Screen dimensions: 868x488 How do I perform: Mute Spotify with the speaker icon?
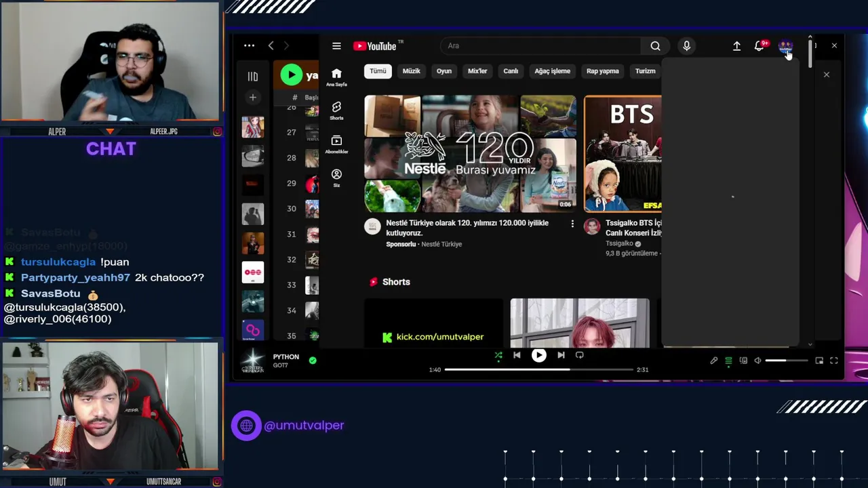pyautogui.click(x=757, y=361)
